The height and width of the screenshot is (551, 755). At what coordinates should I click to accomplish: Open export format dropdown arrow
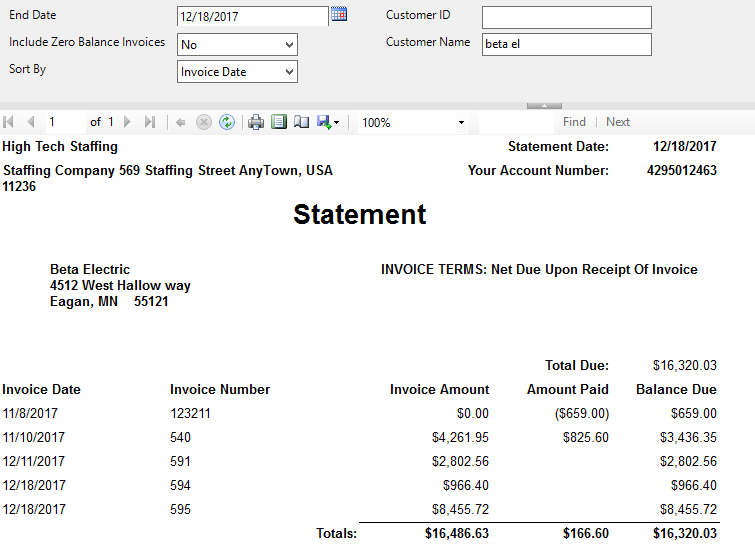point(336,123)
